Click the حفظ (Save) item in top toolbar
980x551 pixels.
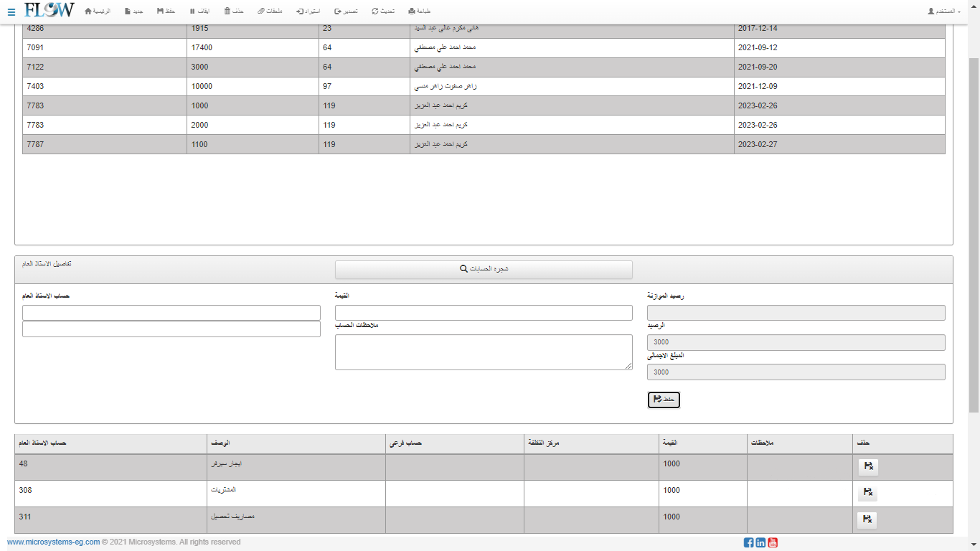[x=166, y=11]
